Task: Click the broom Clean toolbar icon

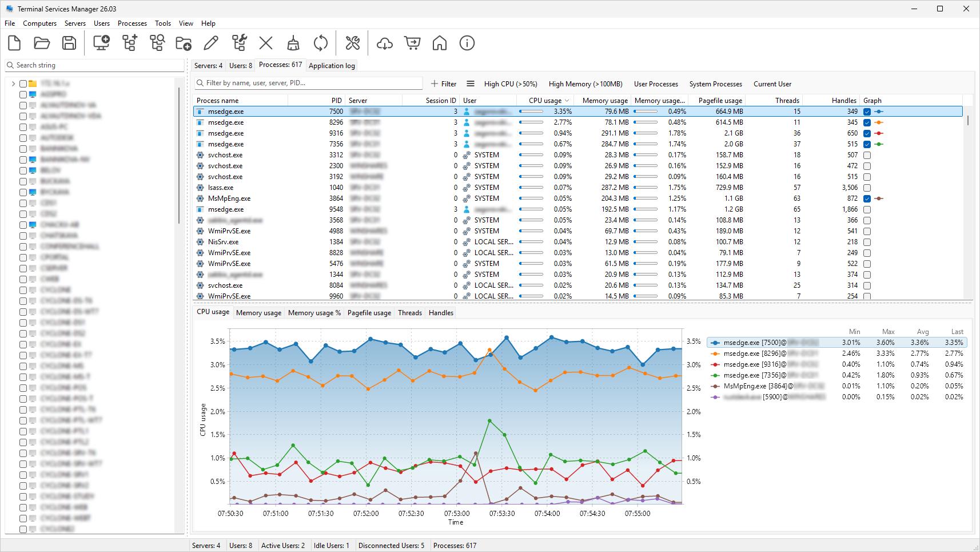Action: (293, 43)
